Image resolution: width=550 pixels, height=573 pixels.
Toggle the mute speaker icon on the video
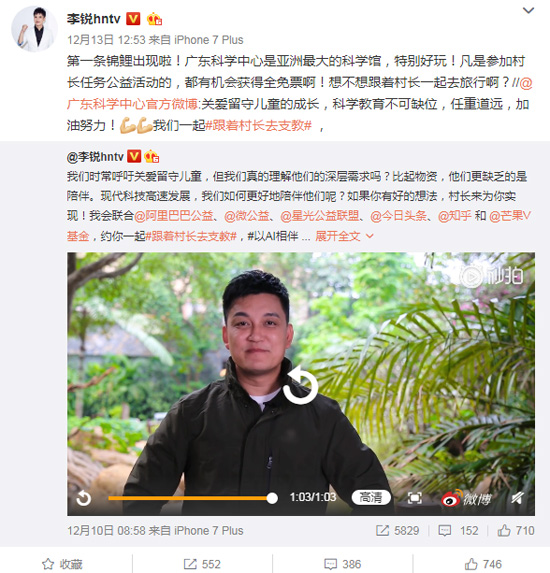coord(518,498)
